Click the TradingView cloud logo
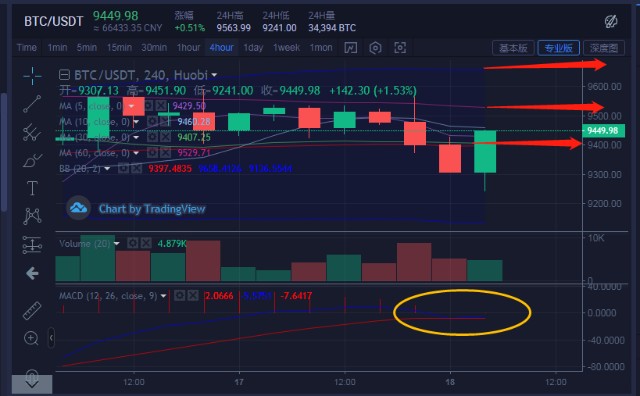 (78, 208)
